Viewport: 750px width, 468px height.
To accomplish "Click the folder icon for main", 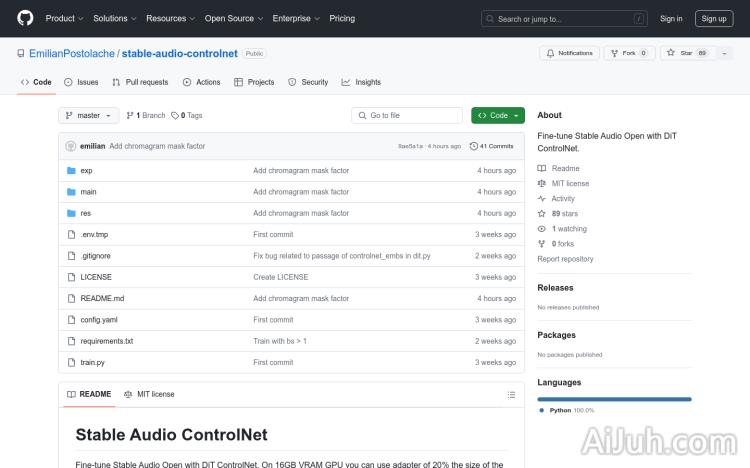I will tap(71, 192).
